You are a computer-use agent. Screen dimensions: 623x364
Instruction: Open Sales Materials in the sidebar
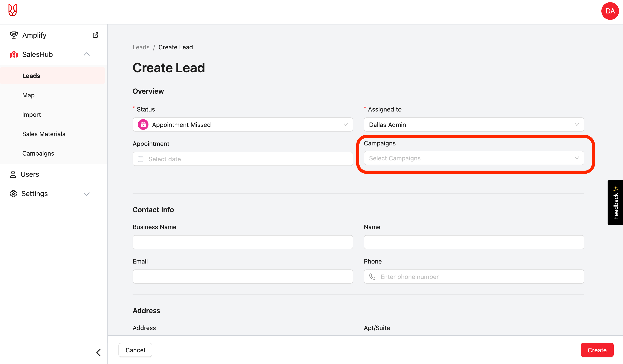pos(44,134)
